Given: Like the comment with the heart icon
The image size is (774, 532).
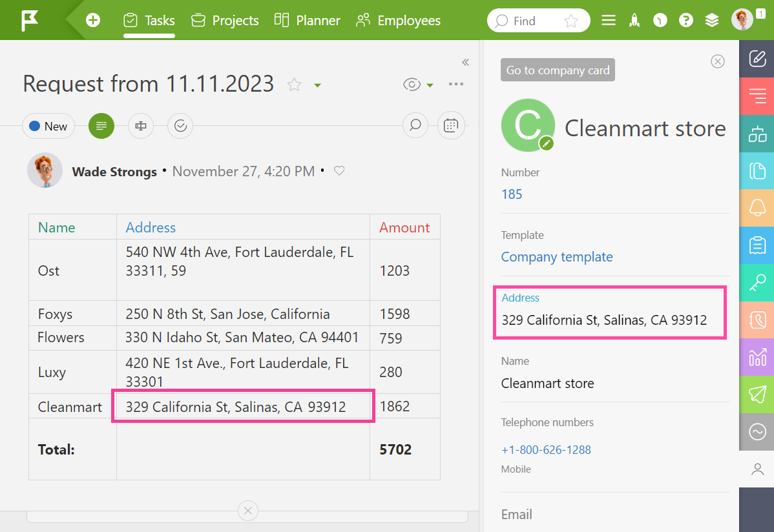Looking at the screenshot, I should tap(339, 170).
